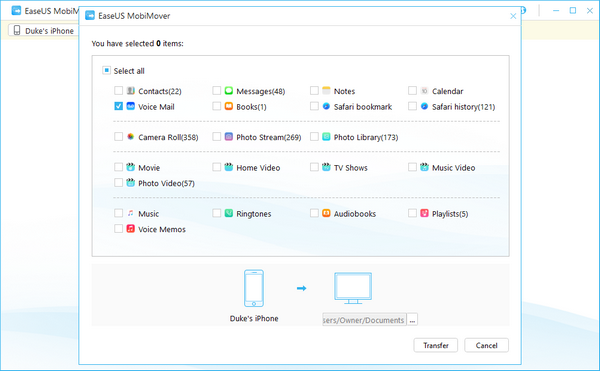600x371 pixels.
Task: Click the Calendar icon
Action: click(424, 91)
